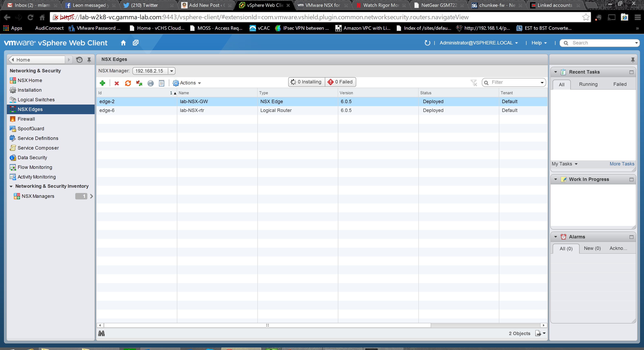Click the redeploy edge icon
644x350 pixels.
(x=139, y=83)
